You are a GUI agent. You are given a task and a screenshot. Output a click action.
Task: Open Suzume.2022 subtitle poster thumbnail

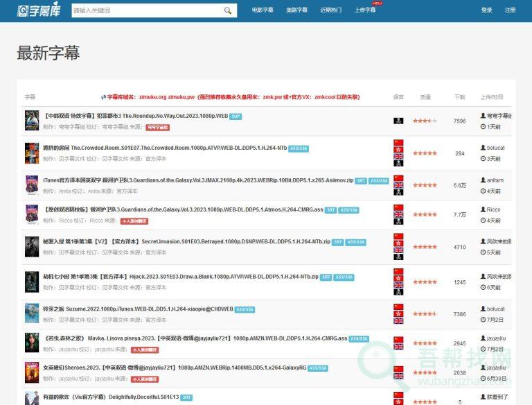click(32, 313)
